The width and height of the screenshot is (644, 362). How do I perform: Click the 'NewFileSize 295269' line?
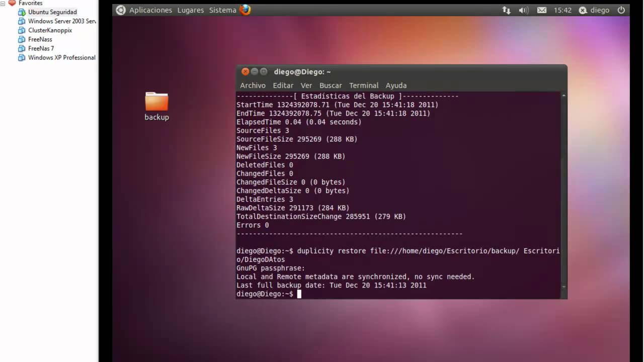291,156
